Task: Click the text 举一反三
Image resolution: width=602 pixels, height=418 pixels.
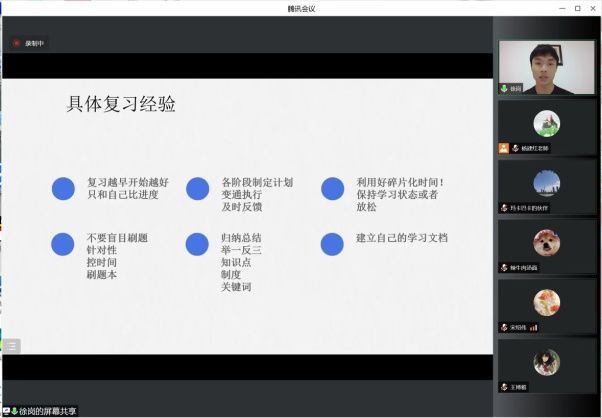Action: (241, 250)
